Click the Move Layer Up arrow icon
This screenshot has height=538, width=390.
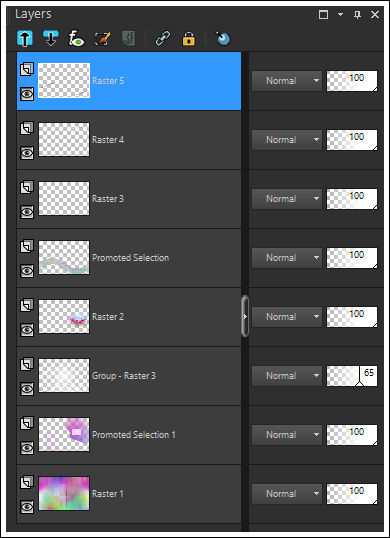click(25, 38)
